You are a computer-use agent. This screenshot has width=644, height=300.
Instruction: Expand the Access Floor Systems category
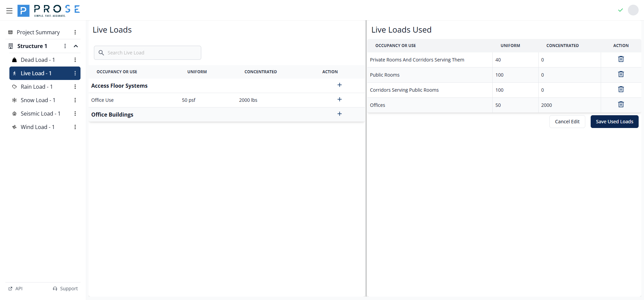pyautogui.click(x=339, y=85)
